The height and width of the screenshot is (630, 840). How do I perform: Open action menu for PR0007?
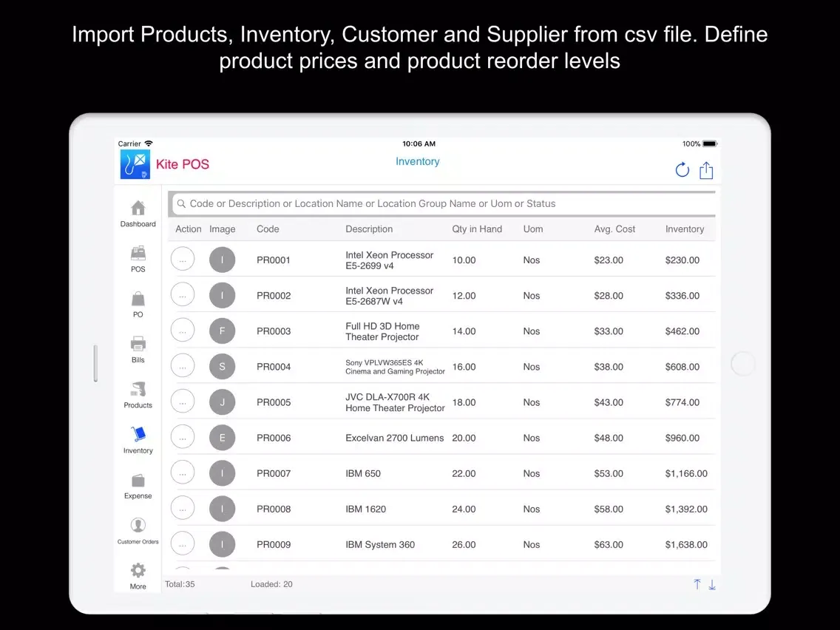(x=183, y=472)
